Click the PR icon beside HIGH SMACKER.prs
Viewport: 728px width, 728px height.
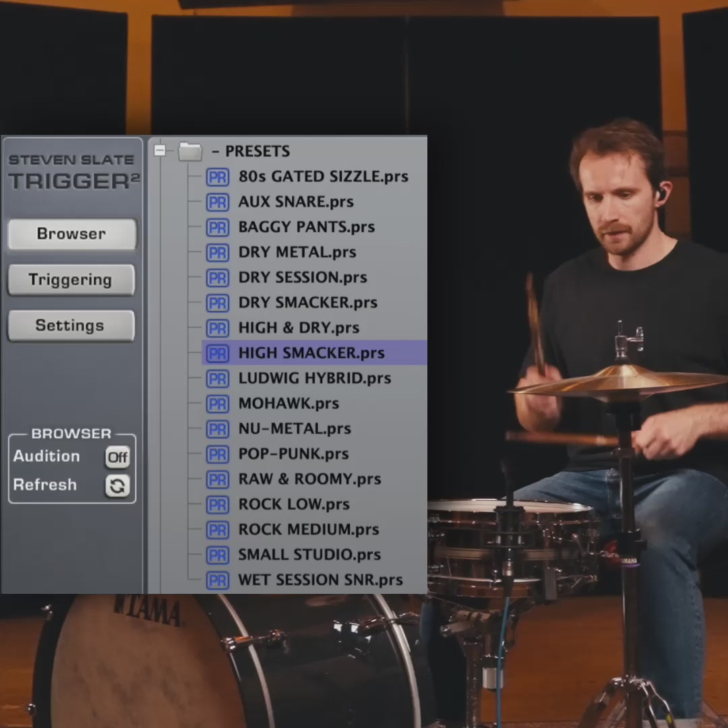[217, 353]
